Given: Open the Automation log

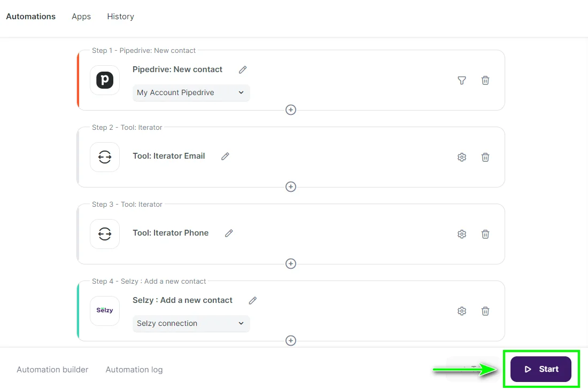Looking at the screenshot, I should [x=134, y=369].
